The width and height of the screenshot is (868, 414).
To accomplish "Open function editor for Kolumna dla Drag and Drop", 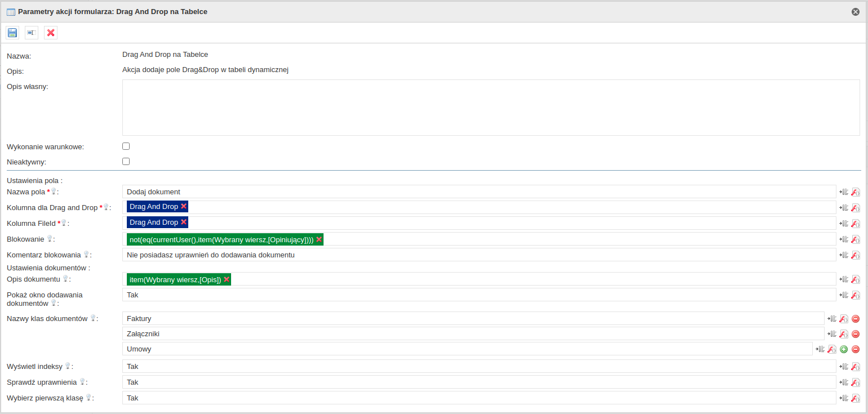I will [856, 207].
